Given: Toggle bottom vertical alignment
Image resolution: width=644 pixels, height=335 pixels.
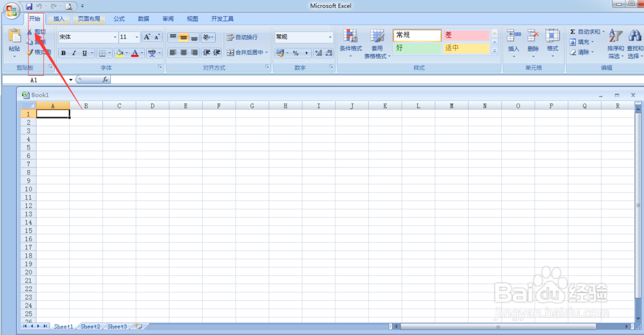Looking at the screenshot, I should (x=194, y=37).
